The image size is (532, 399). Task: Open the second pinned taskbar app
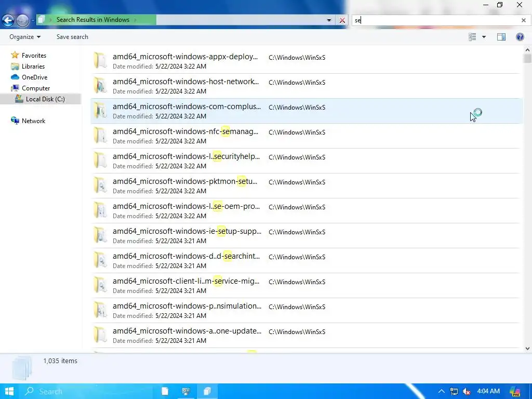pyautogui.click(x=185, y=391)
